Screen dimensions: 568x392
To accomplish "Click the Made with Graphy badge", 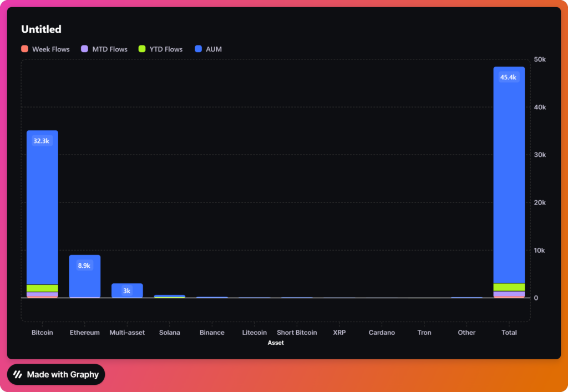I will tap(56, 375).
